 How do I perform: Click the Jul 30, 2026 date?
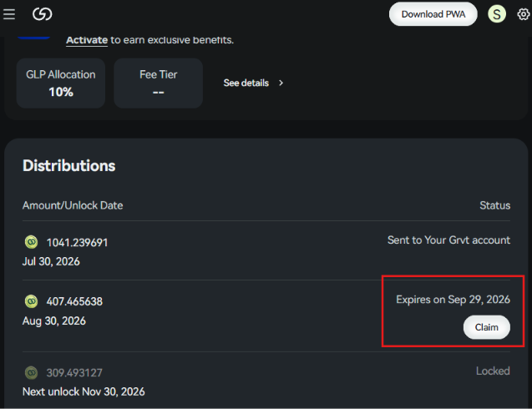point(51,261)
